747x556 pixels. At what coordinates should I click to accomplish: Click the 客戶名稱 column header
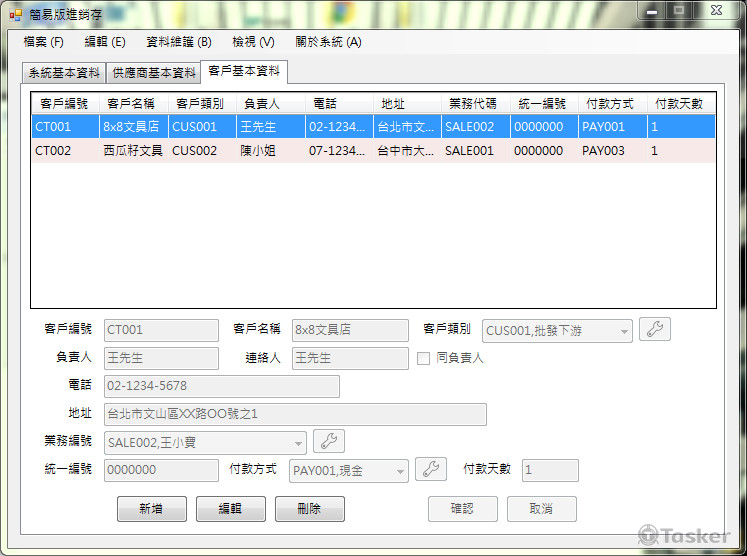pos(133,103)
